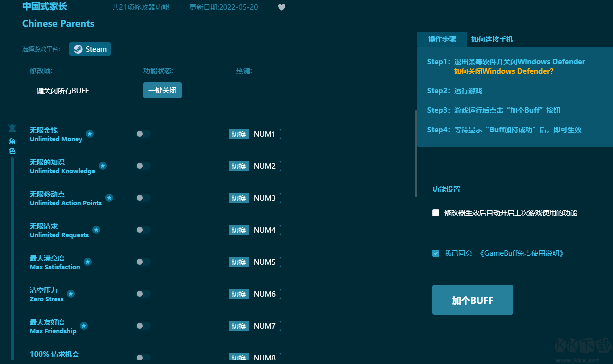Uncheck the 我已同意 agreement checkbox
Image resolution: width=613 pixels, height=364 pixels.
[x=435, y=253]
